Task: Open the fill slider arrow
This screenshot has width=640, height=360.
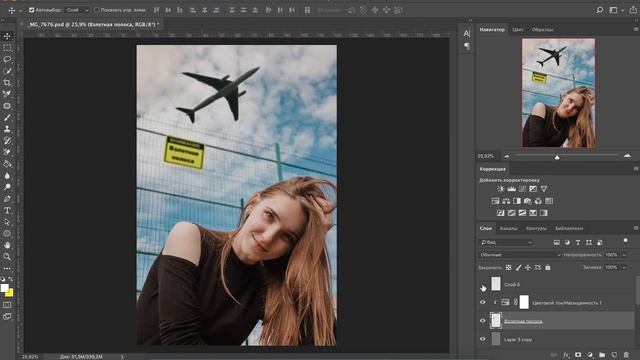Action: click(624, 268)
